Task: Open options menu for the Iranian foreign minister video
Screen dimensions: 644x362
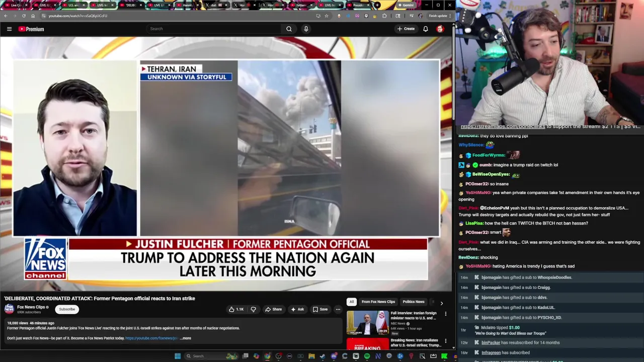Action: (445, 314)
